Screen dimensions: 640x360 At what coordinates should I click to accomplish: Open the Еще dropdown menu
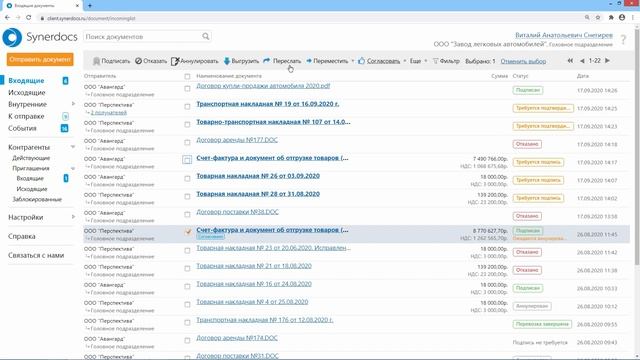click(x=418, y=61)
